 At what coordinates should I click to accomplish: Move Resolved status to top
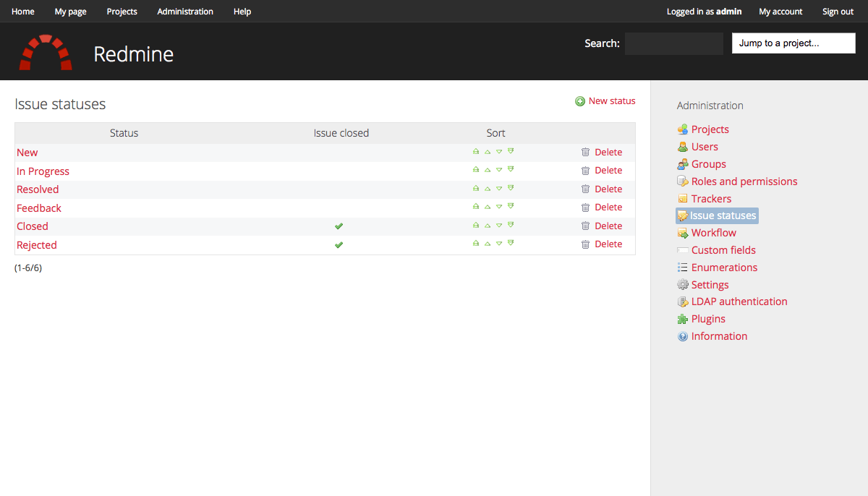pyautogui.click(x=476, y=188)
